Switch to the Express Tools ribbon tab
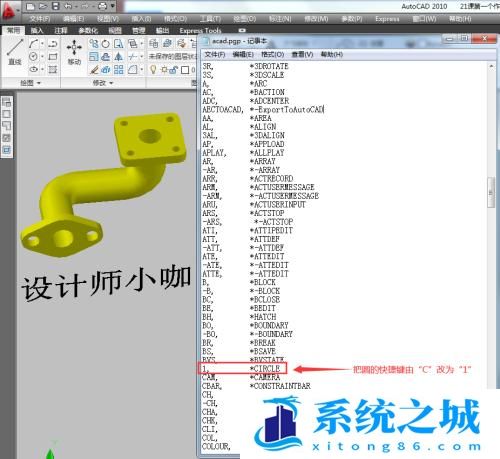 click(x=200, y=31)
